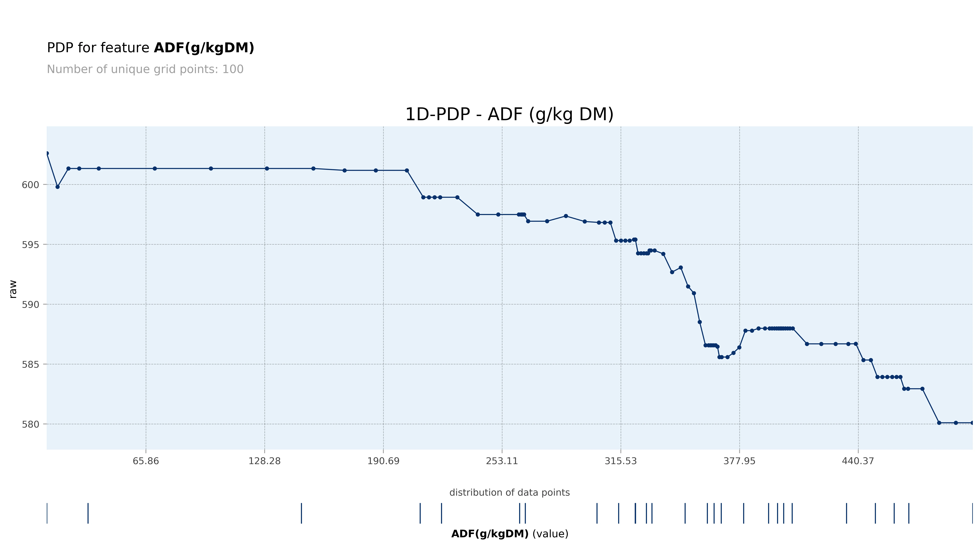
Task: Click the 'distribution of data points' label
Action: (x=509, y=493)
